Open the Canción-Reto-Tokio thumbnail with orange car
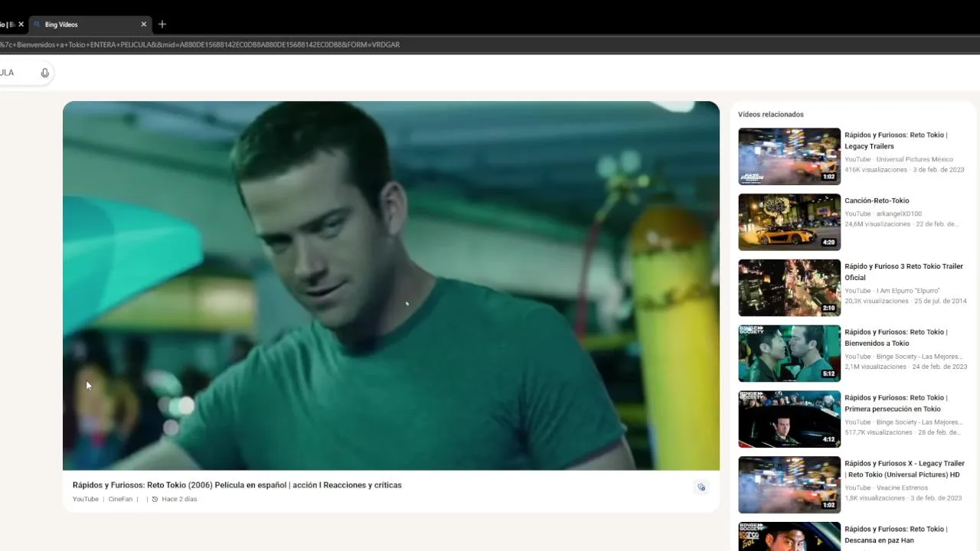 789,222
